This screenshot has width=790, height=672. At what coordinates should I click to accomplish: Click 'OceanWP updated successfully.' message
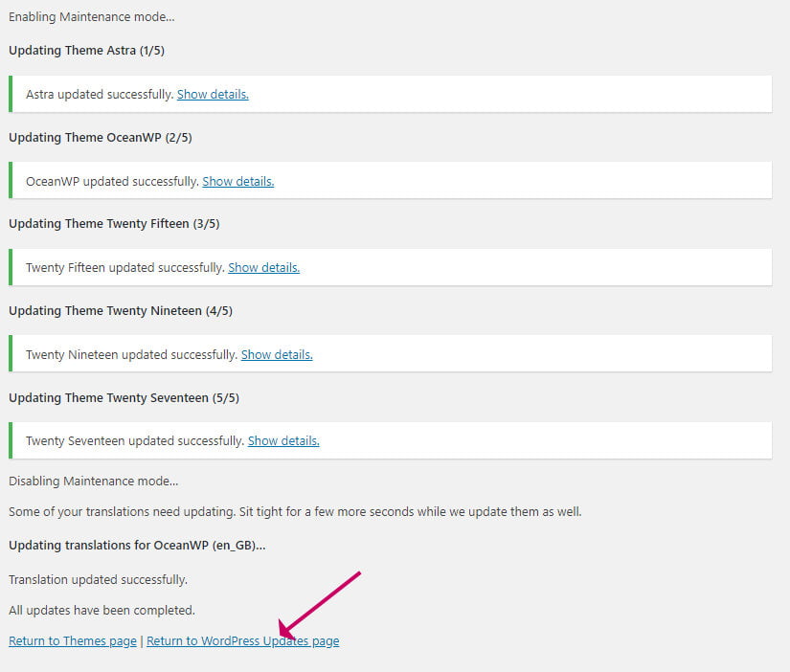pos(112,181)
